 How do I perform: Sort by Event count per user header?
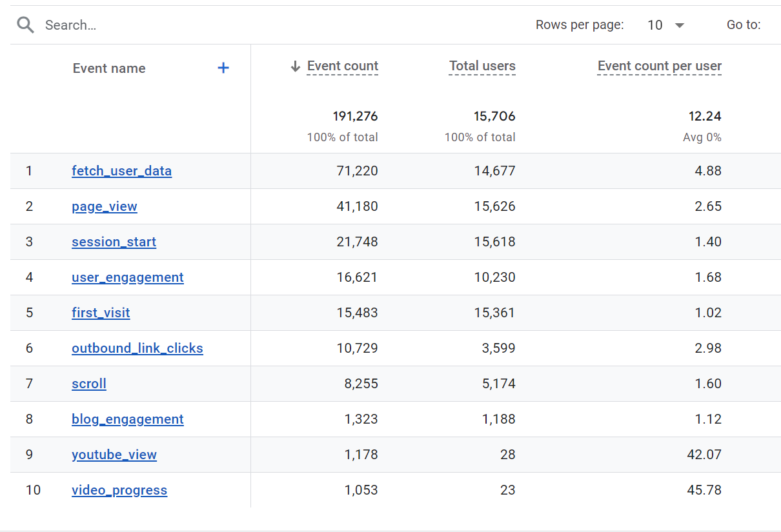tap(659, 66)
